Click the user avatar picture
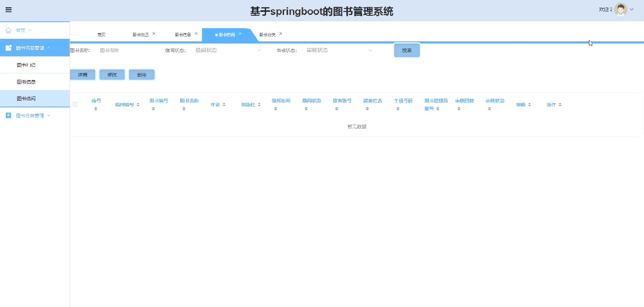This screenshot has width=644, height=307. click(x=621, y=9)
